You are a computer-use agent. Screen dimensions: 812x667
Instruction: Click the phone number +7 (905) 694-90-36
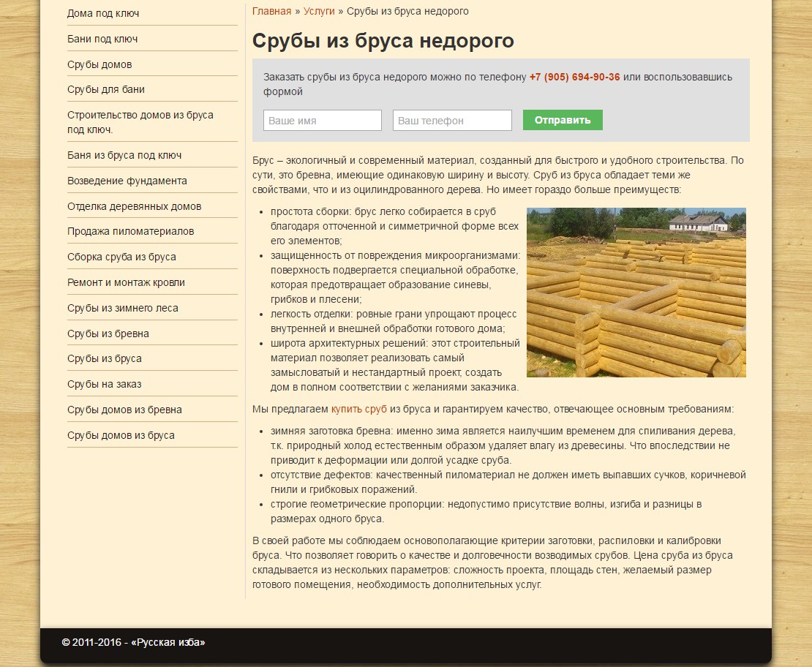(x=574, y=78)
